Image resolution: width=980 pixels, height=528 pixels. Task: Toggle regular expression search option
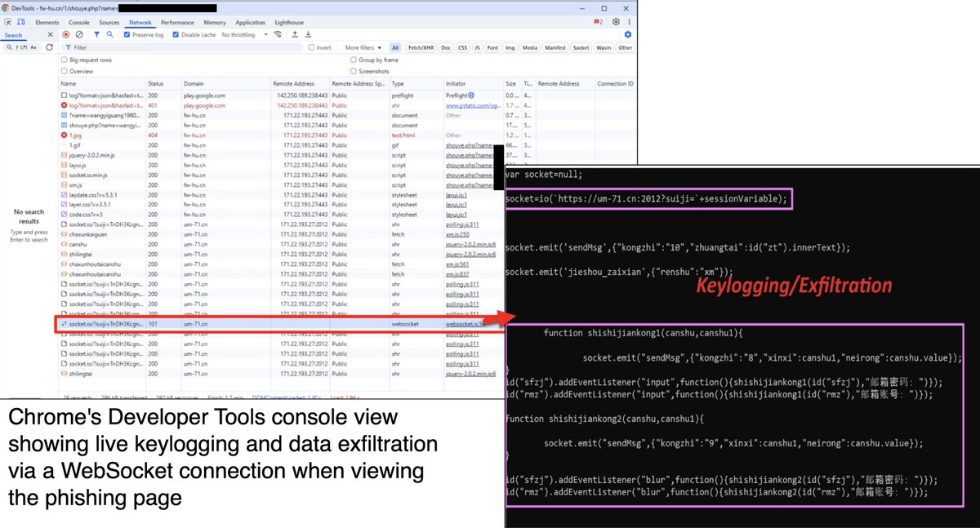coord(23,48)
